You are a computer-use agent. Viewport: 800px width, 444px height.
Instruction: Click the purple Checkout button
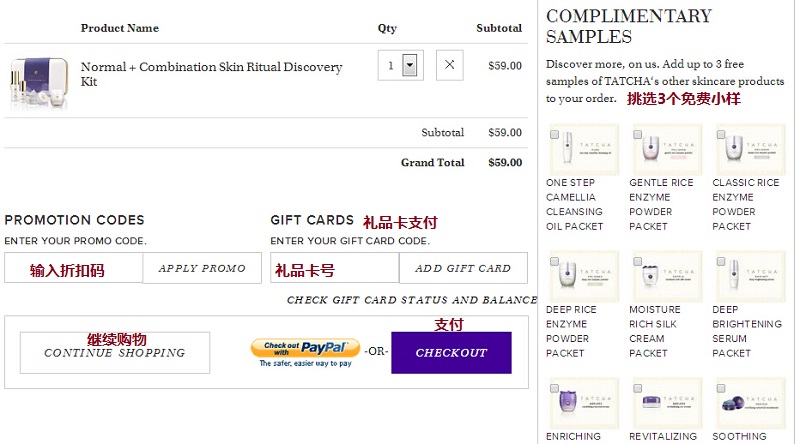[x=451, y=353]
